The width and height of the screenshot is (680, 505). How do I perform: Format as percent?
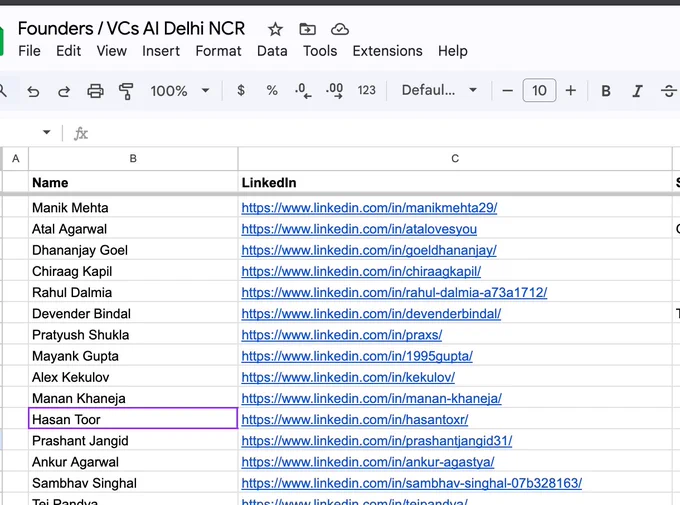272,91
